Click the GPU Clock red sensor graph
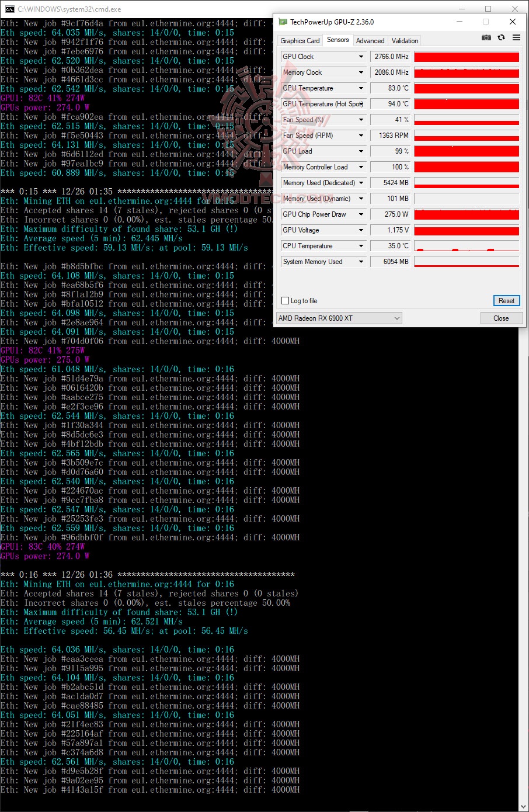Viewport: 529px width, 812px height. pyautogui.click(x=467, y=57)
